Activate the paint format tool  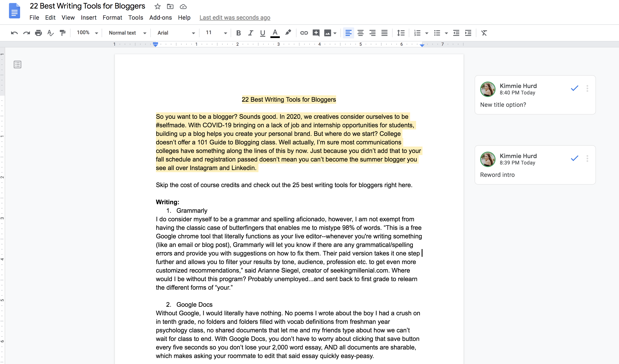point(62,33)
